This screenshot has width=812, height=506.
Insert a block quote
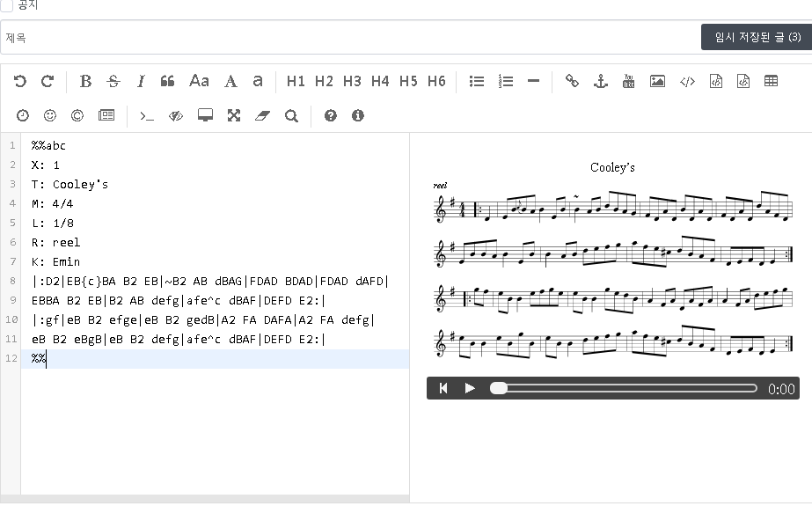coord(167,81)
